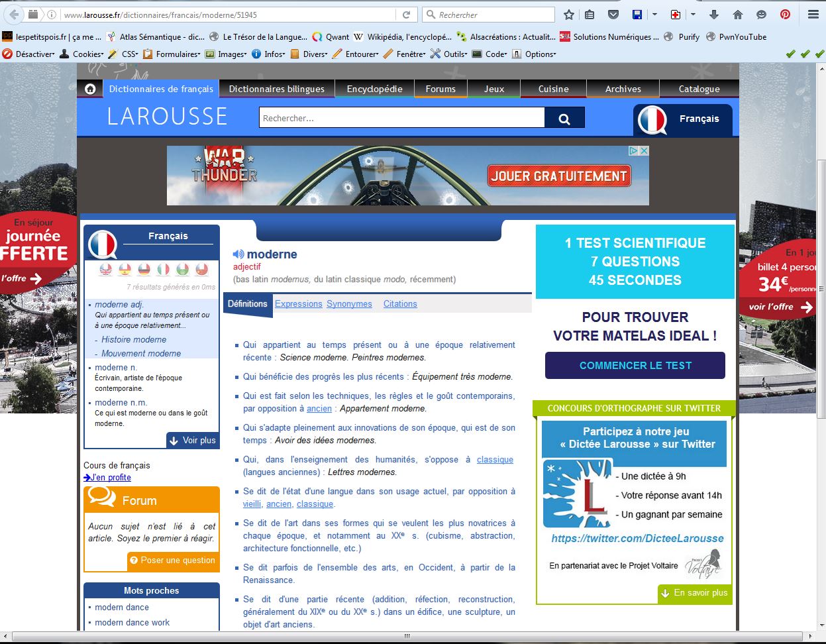Open the Images developer dropdown

pyautogui.click(x=227, y=54)
